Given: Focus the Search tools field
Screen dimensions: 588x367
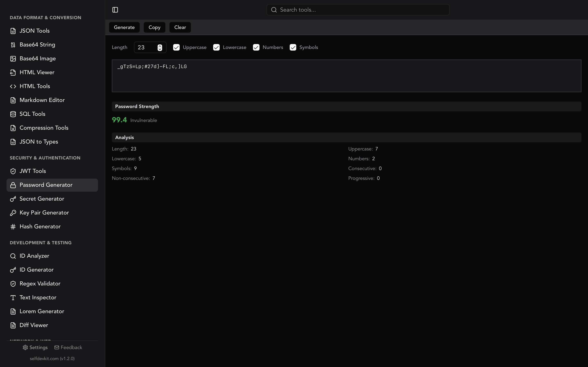Looking at the screenshot, I should click(362, 10).
